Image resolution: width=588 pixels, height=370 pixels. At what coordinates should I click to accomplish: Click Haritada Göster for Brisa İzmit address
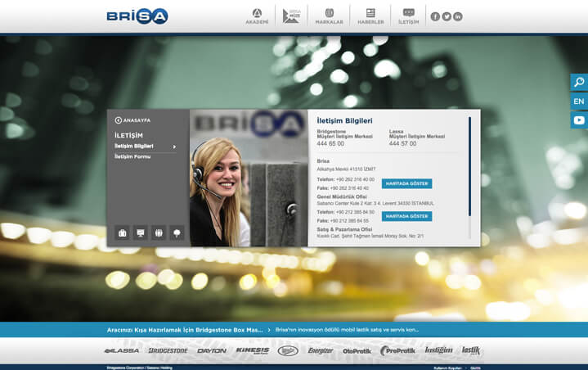406,184
